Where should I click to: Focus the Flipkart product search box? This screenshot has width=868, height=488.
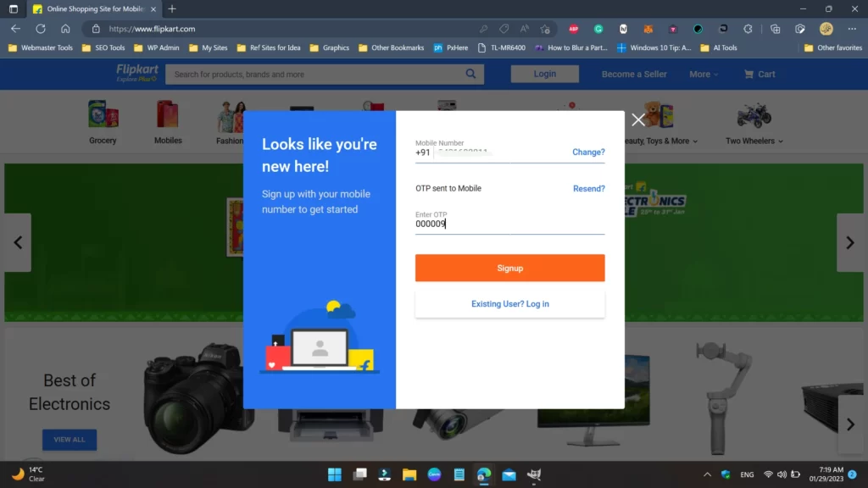(x=315, y=75)
